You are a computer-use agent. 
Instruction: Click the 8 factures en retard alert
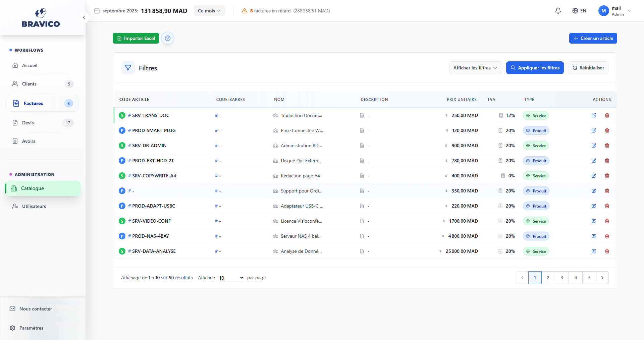pyautogui.click(x=285, y=11)
